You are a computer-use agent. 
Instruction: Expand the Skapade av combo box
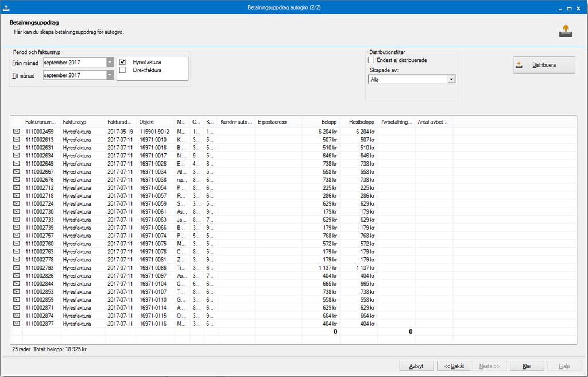[451, 80]
